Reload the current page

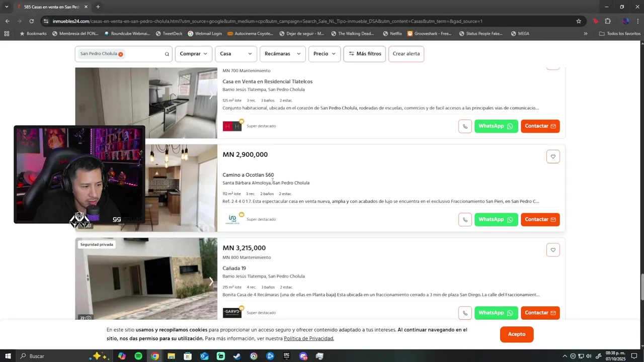(x=31, y=21)
